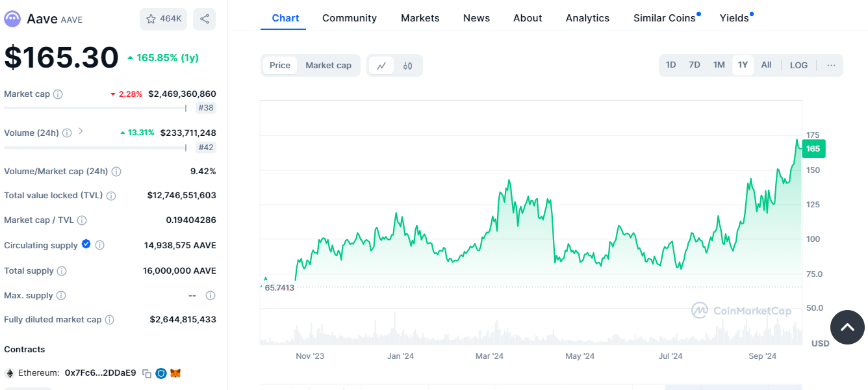The height and width of the screenshot is (390, 868).
Task: Click the 9.42% volume ratio value
Action: 203,172
